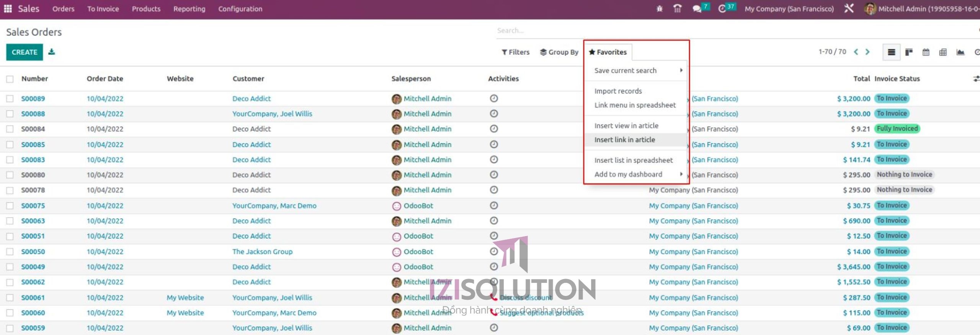Screen dimensions: 980x335
Task: Open the To Invoice menu
Action: click(103, 8)
